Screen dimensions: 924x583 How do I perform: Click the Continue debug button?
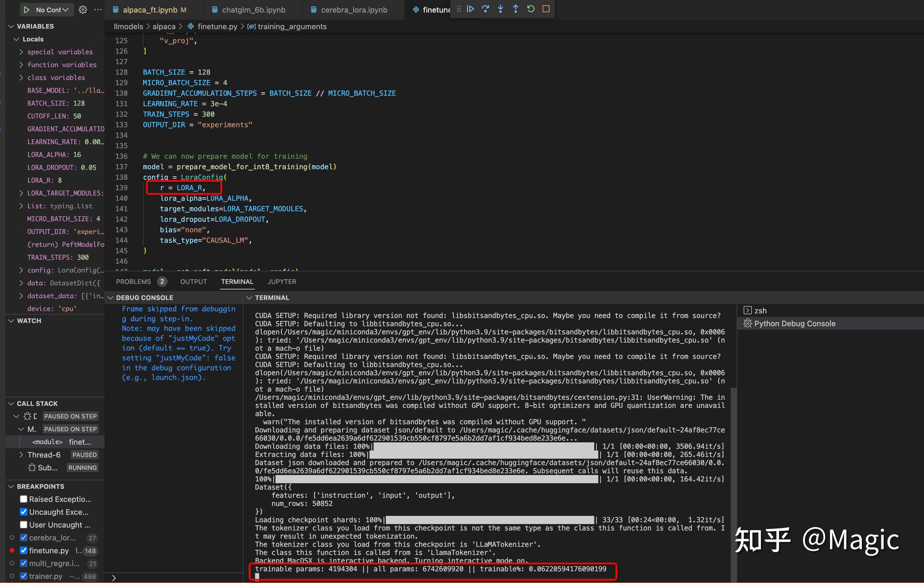(x=470, y=9)
